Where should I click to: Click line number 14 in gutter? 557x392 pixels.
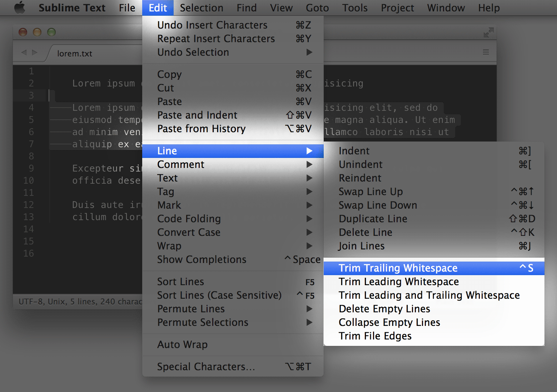(x=29, y=229)
